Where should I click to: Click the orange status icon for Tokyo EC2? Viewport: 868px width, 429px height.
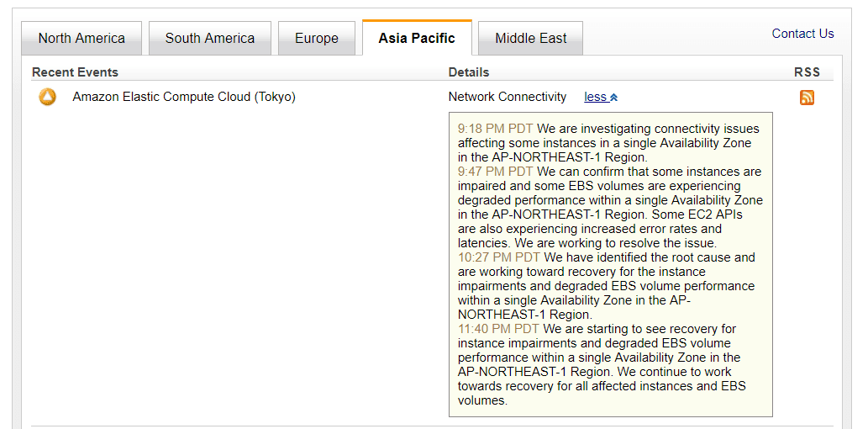click(48, 98)
